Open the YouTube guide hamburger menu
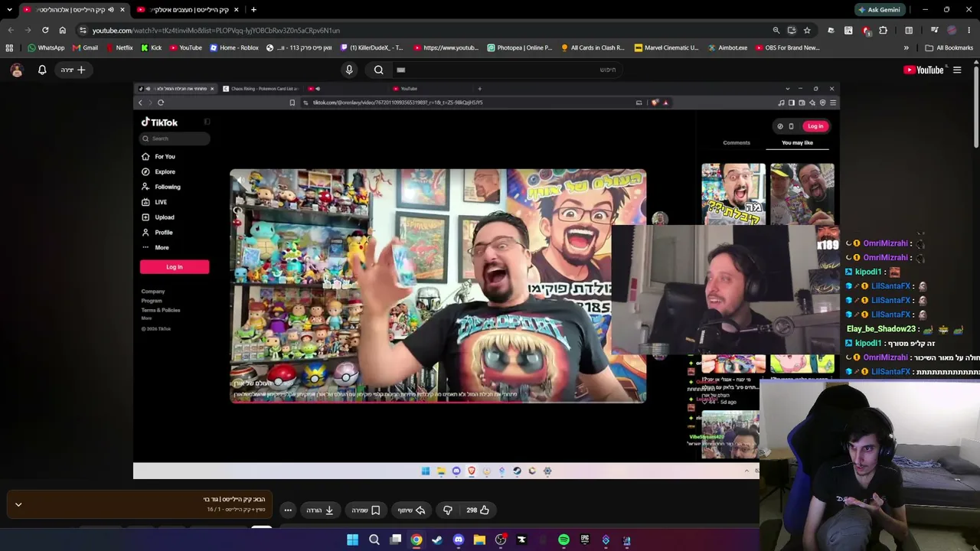The image size is (980, 551). click(957, 70)
